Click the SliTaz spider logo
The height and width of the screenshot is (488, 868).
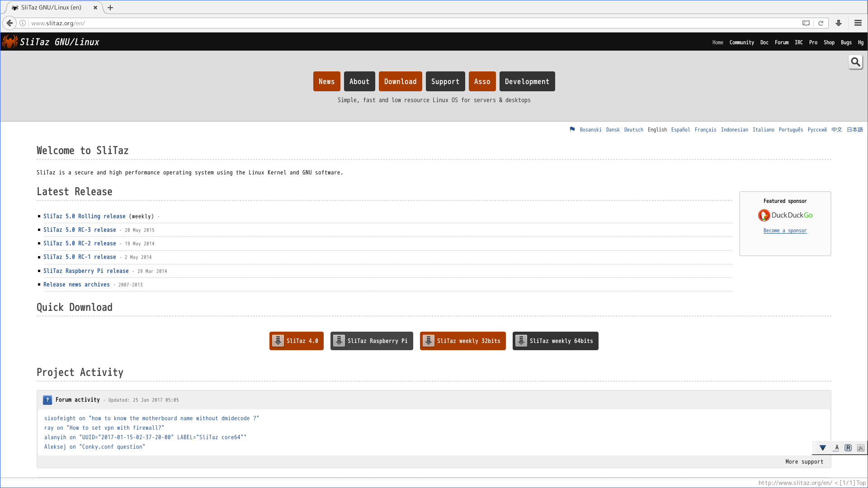pyautogui.click(x=10, y=42)
